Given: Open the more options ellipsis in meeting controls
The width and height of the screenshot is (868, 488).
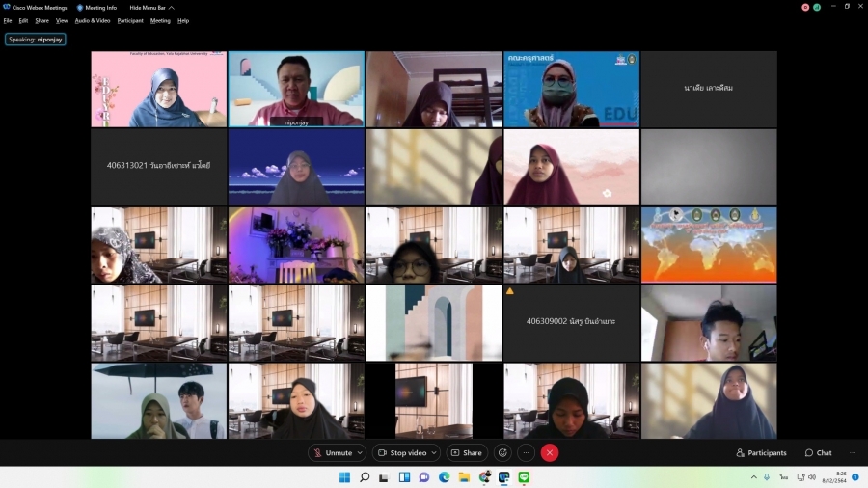Looking at the screenshot, I should (x=526, y=452).
